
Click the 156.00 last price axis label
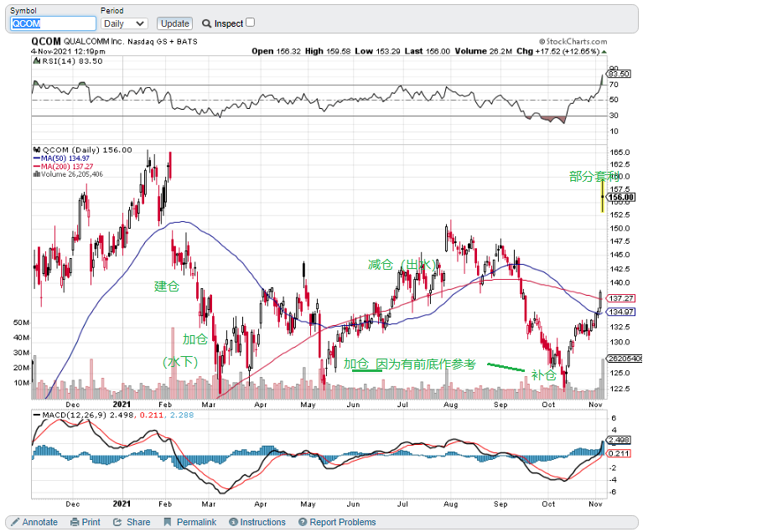point(621,198)
